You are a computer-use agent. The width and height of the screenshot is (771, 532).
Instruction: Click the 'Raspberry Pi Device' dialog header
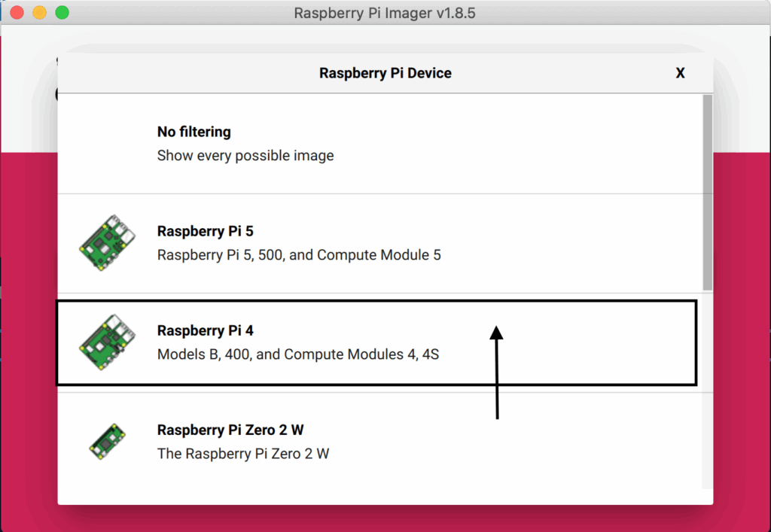tap(385, 73)
